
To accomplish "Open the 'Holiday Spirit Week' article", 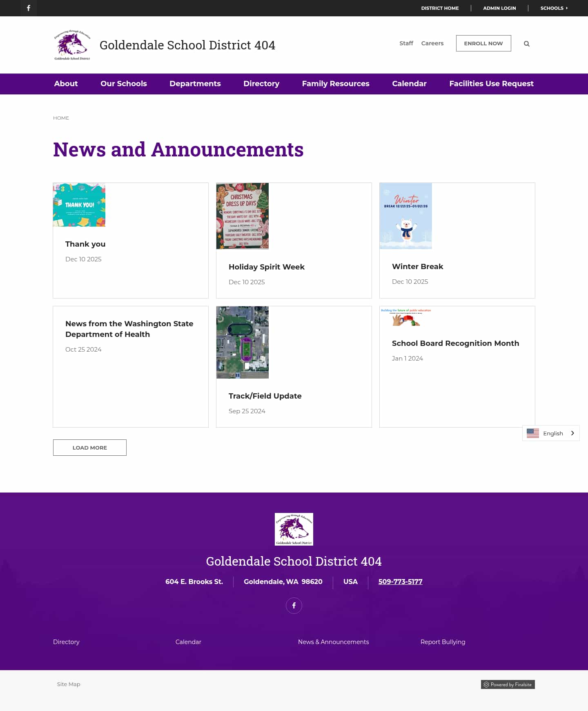I will click(267, 267).
